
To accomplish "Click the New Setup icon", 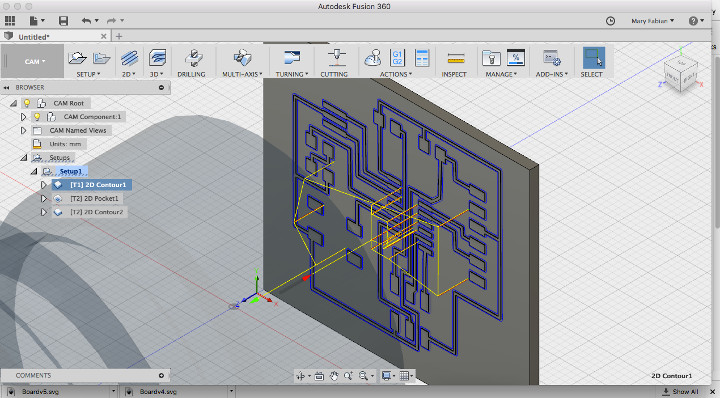I will pyautogui.click(x=78, y=58).
